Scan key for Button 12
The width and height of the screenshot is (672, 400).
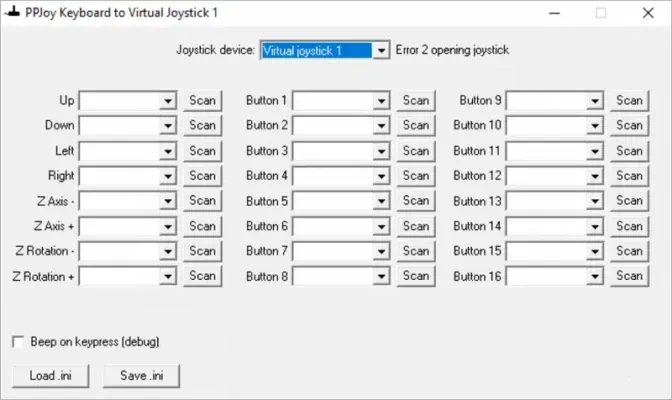coord(629,176)
